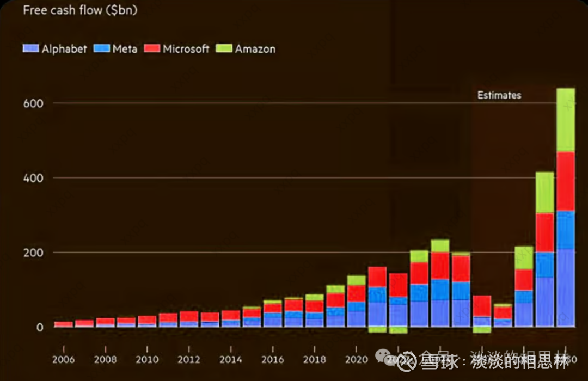Click the 0 y-axis label
The image size is (588, 381).
[40, 327]
